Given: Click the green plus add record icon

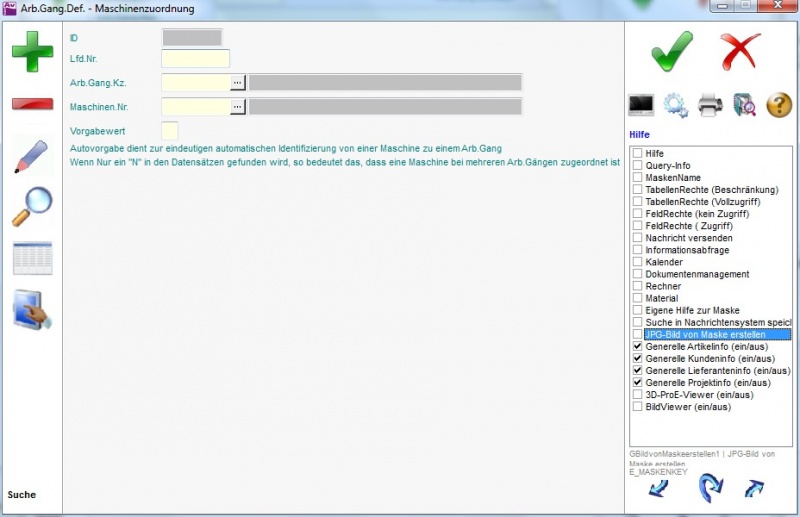Looking at the screenshot, I should [x=32, y=51].
